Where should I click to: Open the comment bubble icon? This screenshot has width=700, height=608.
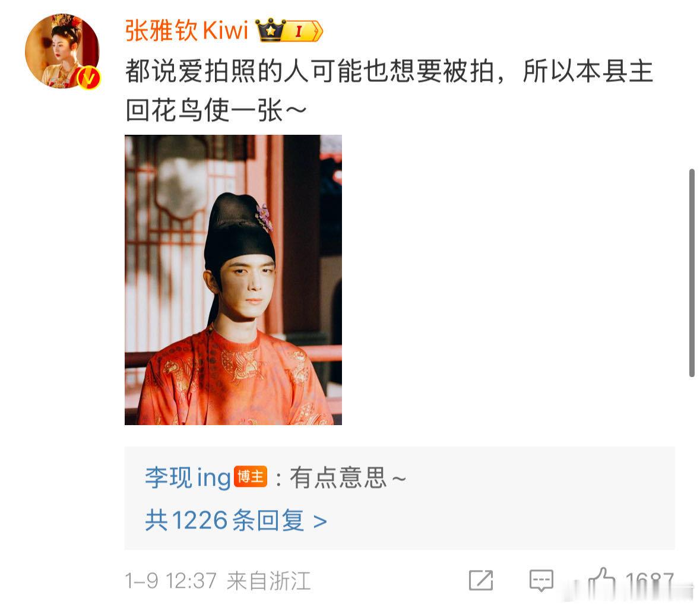tap(541, 581)
